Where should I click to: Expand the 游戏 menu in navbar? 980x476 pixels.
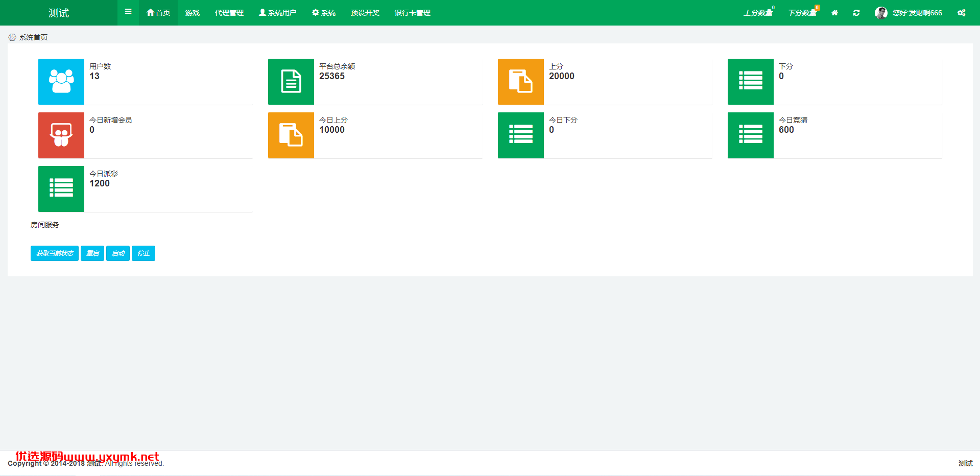pyautogui.click(x=193, y=13)
